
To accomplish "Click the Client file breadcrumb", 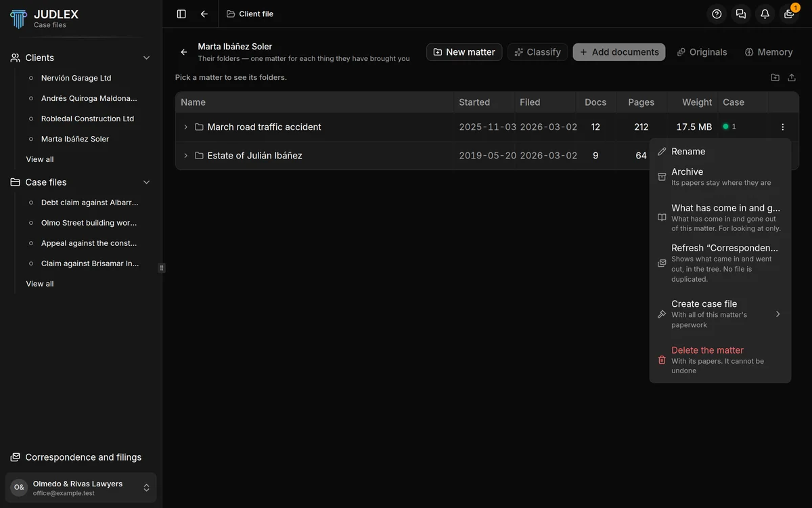I will [250, 14].
